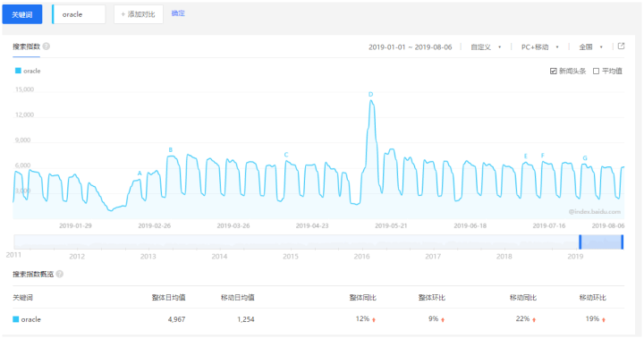This screenshot has width=644, height=339.
Task: Click the 整体日均值 column header
Action: pyautogui.click(x=168, y=298)
